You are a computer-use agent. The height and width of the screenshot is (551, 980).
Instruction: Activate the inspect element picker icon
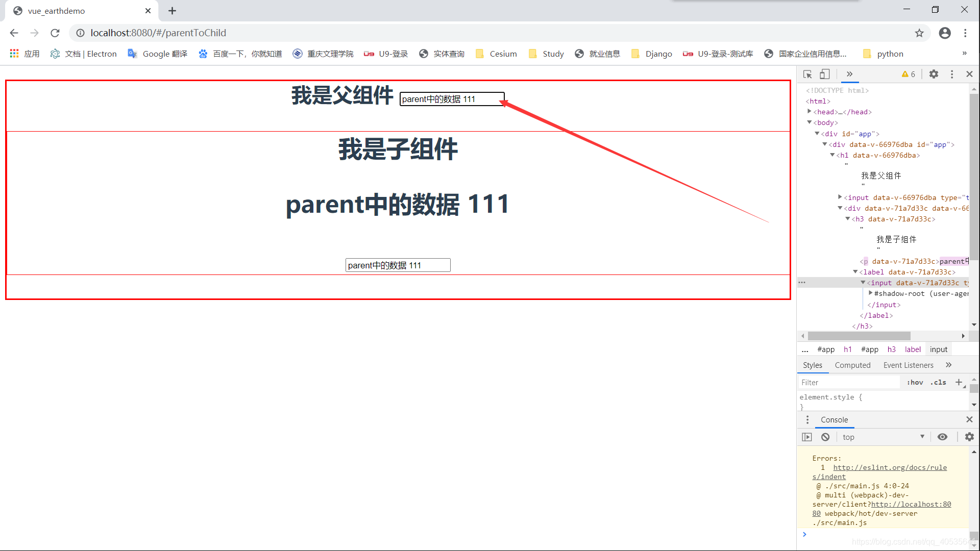pos(807,74)
